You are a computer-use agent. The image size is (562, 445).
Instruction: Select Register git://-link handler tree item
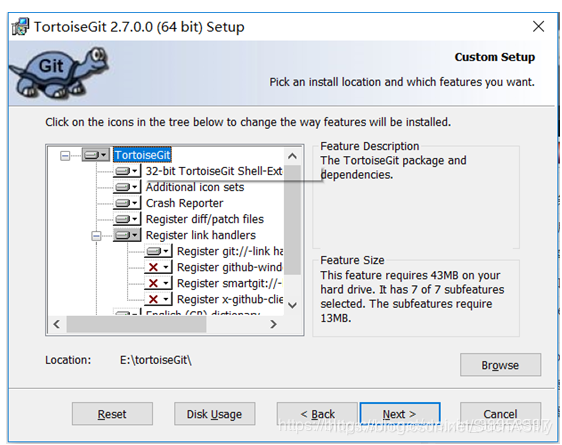click(x=230, y=251)
